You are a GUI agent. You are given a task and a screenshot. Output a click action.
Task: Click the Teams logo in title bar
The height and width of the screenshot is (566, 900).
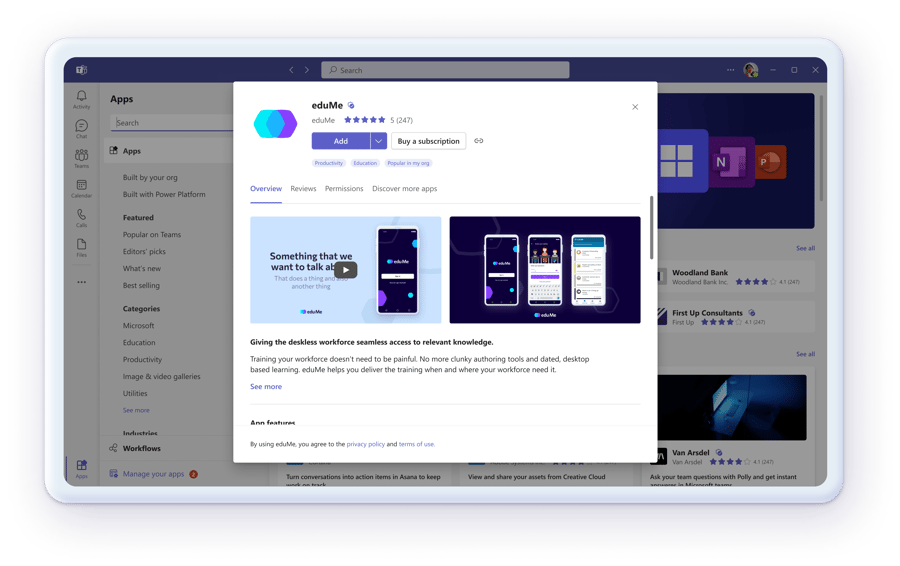82,70
